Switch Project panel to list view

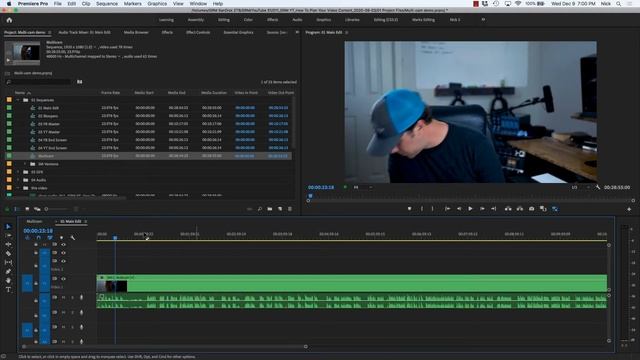[x=17, y=209]
